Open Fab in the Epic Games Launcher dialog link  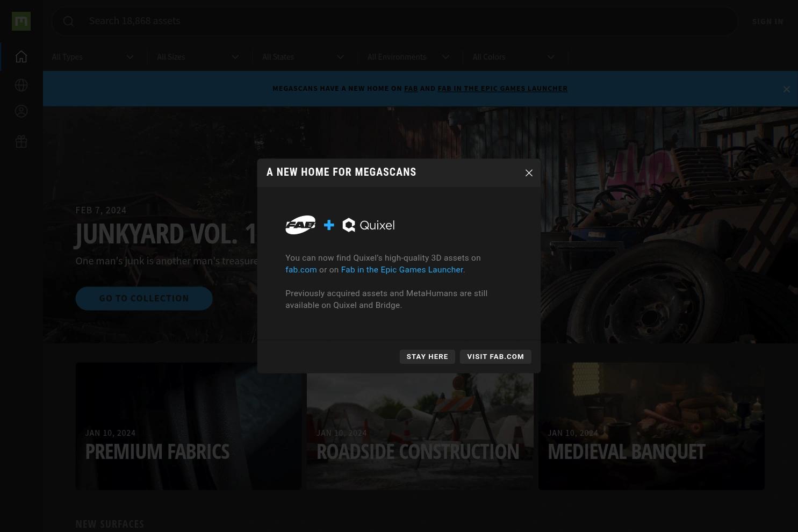[x=402, y=270]
